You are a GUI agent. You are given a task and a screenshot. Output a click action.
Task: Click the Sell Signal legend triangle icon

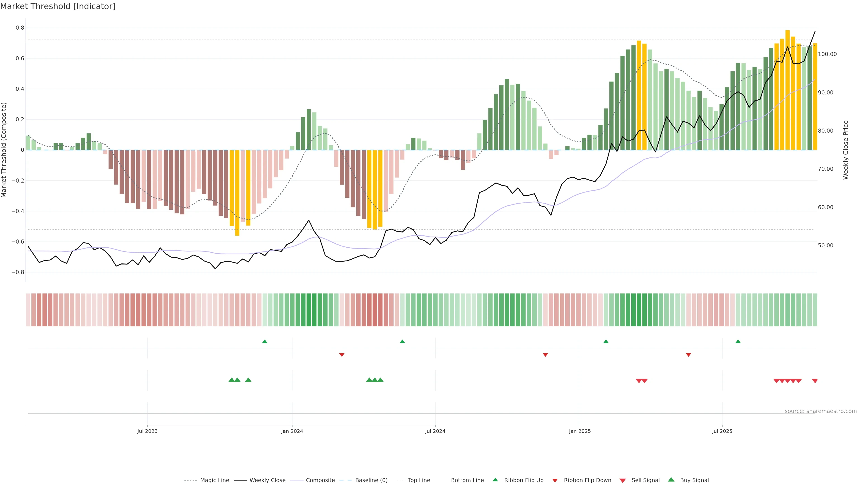coord(622,481)
